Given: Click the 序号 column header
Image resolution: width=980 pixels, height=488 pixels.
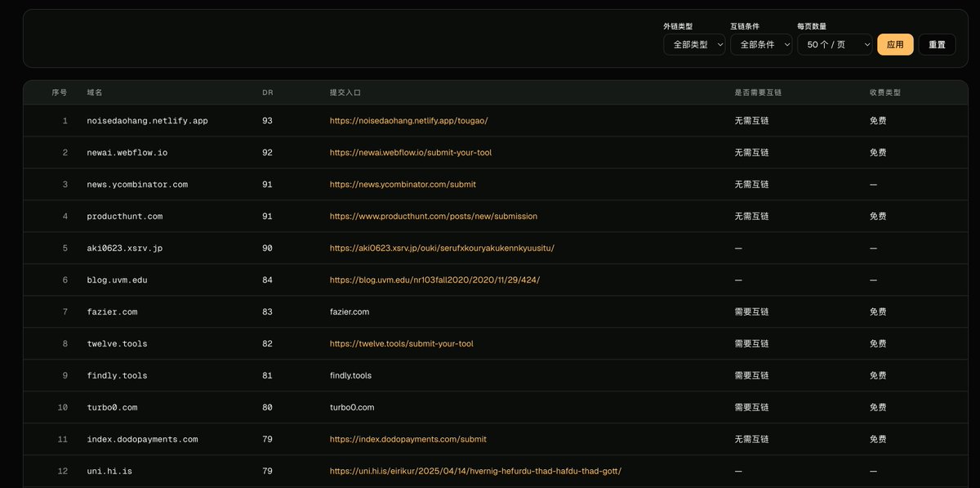Looking at the screenshot, I should (x=60, y=93).
